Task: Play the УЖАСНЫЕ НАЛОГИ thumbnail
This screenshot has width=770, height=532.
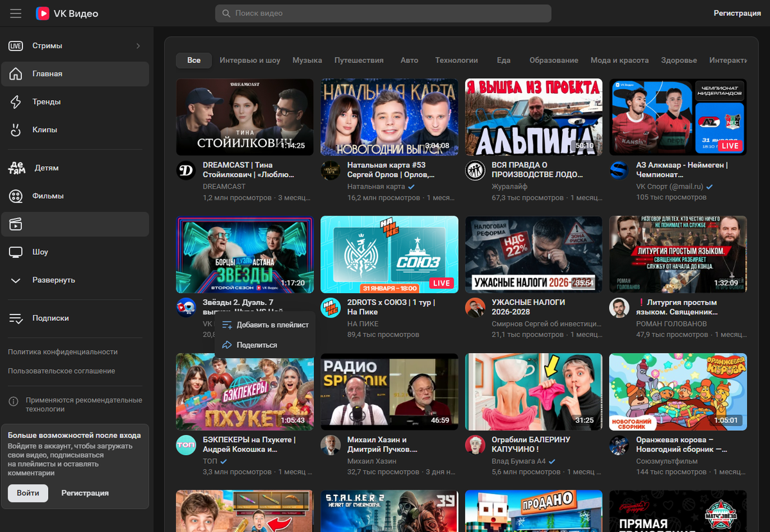Action: coord(534,255)
